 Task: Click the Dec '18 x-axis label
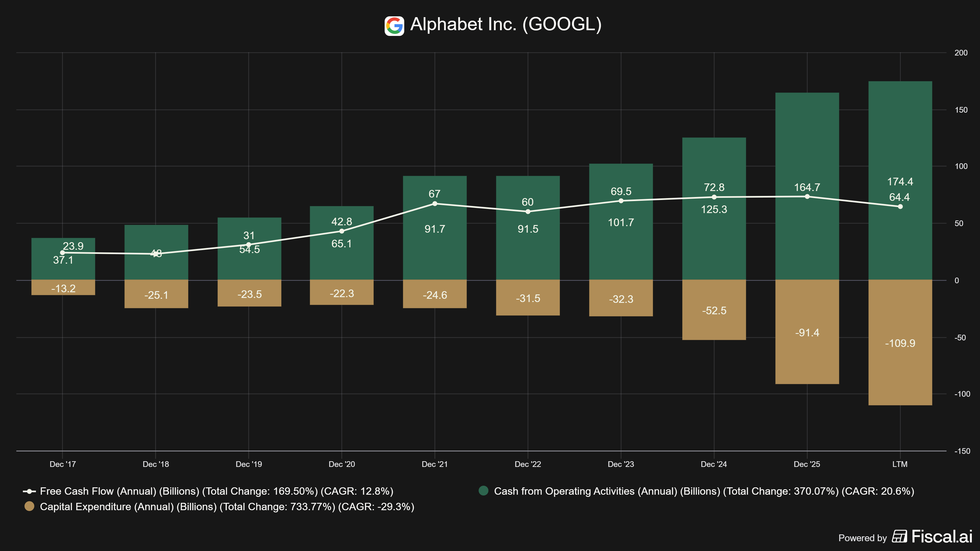click(x=156, y=464)
